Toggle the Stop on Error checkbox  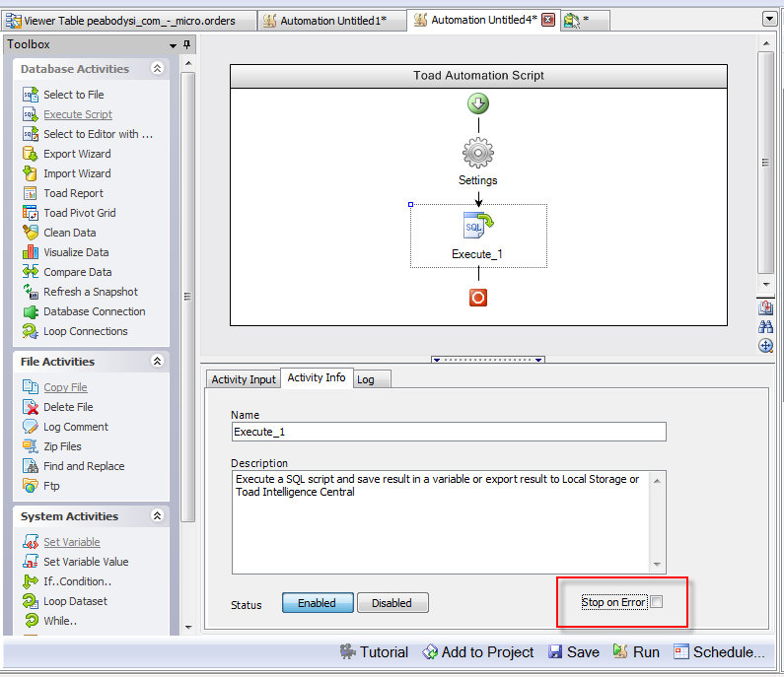(657, 602)
